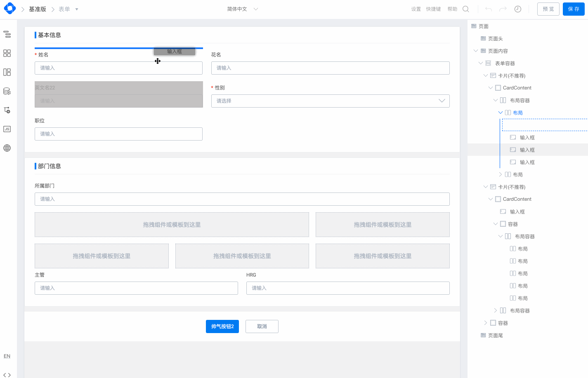Image resolution: width=588 pixels, height=378 pixels.
Task: Open the 简体中文 language dropdown
Action: pyautogui.click(x=242, y=9)
